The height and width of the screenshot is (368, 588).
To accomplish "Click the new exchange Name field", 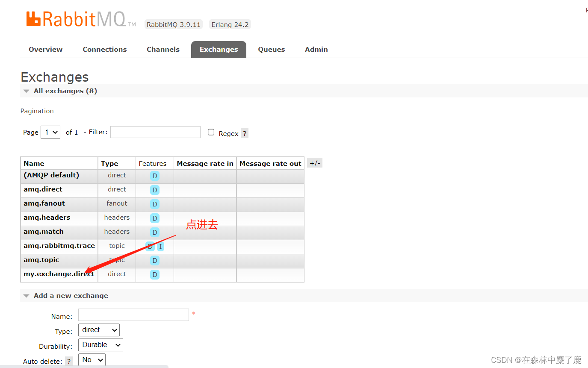I will click(133, 315).
